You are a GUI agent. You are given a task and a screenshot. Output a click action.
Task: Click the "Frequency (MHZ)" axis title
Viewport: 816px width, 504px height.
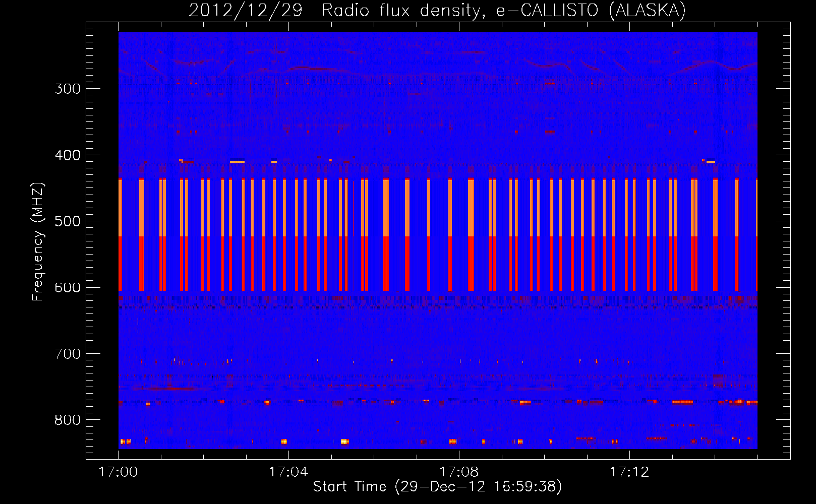click(x=38, y=241)
